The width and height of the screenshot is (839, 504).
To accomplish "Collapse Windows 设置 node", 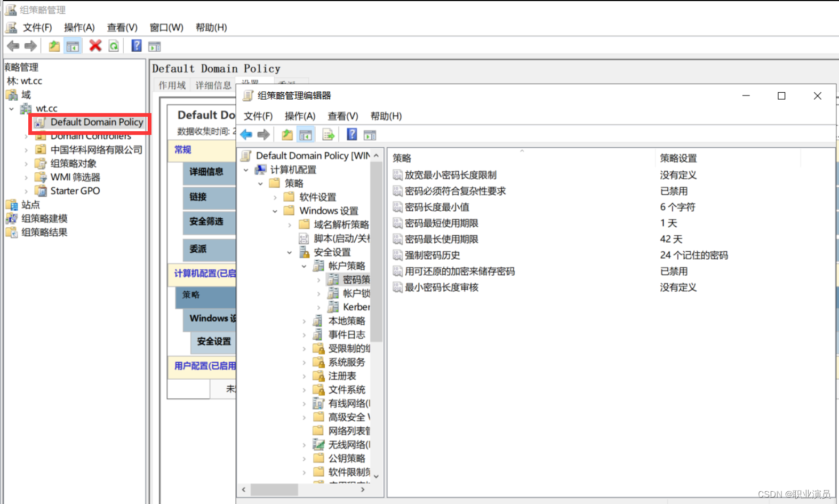I will (275, 211).
